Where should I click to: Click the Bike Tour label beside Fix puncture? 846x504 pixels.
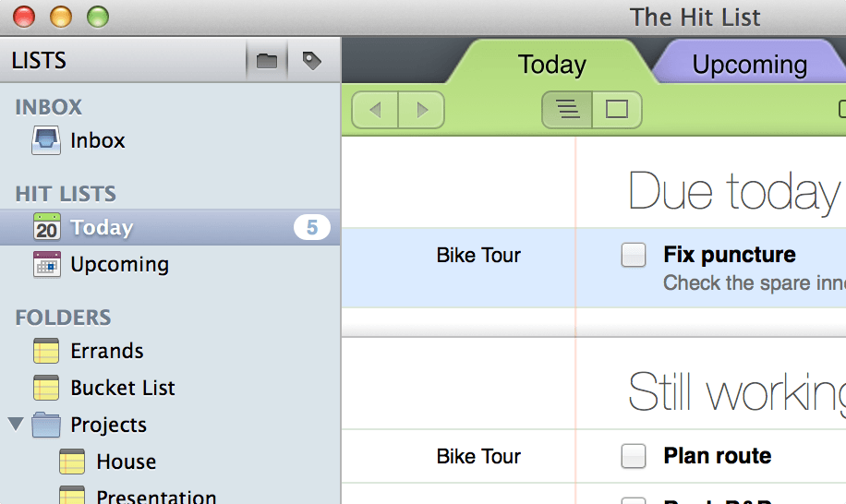478,256
